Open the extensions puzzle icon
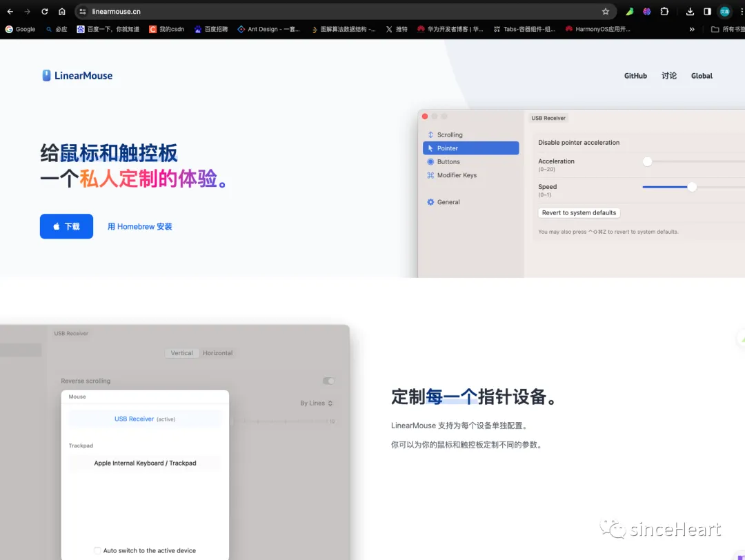 click(664, 12)
